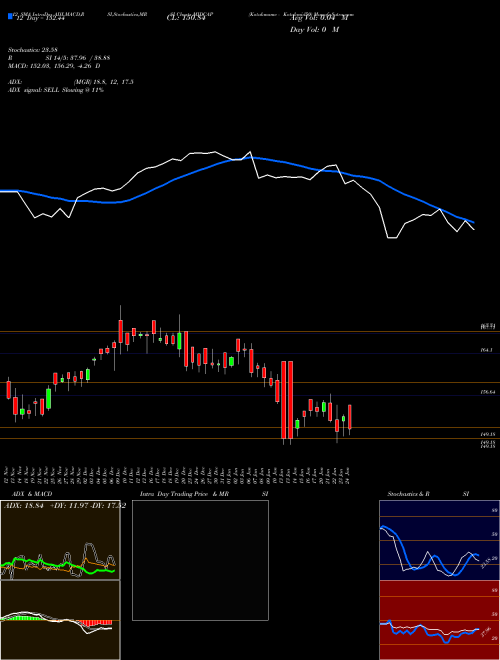This screenshot has height=660, width=500.
Task: Click the 'Day Vol: 0 M' readout
Action: pyautogui.click(x=314, y=30)
